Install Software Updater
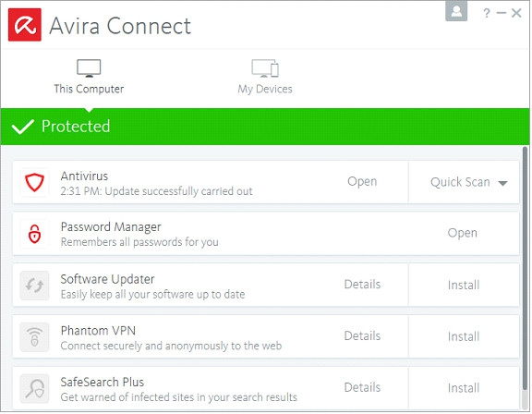The width and height of the screenshot is (532, 414). [464, 285]
